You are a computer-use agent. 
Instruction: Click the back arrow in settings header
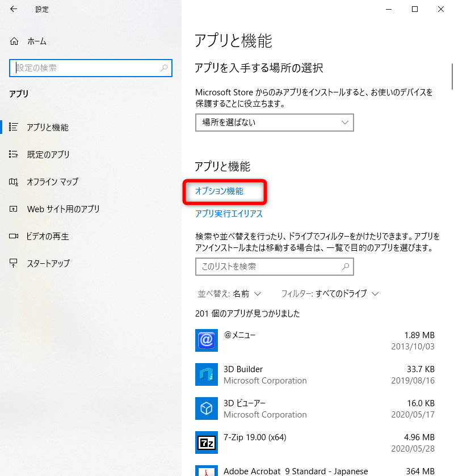click(x=14, y=9)
